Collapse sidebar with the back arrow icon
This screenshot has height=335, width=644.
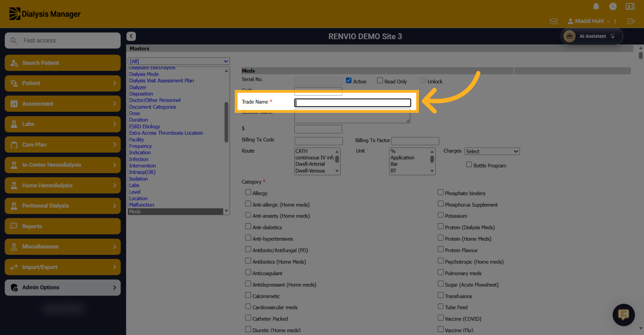[131, 36]
